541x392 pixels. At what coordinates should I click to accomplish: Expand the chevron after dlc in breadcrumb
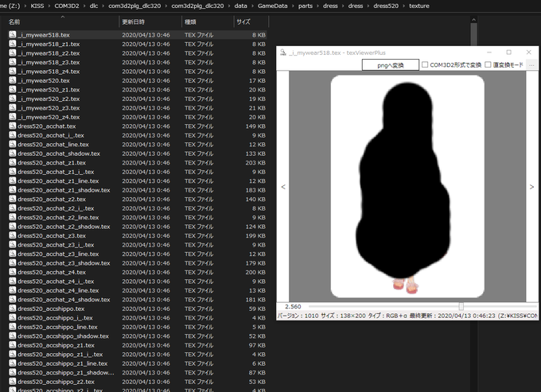[x=103, y=6]
